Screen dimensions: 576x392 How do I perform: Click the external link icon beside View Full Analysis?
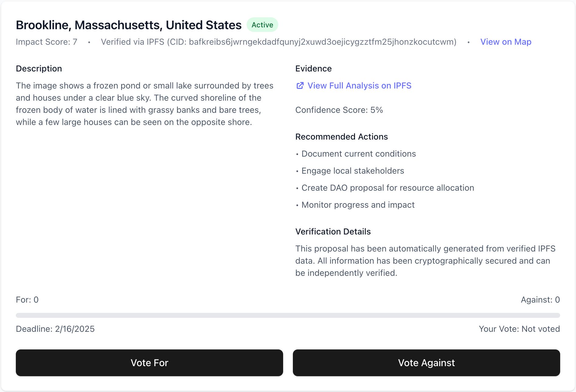pyautogui.click(x=300, y=86)
